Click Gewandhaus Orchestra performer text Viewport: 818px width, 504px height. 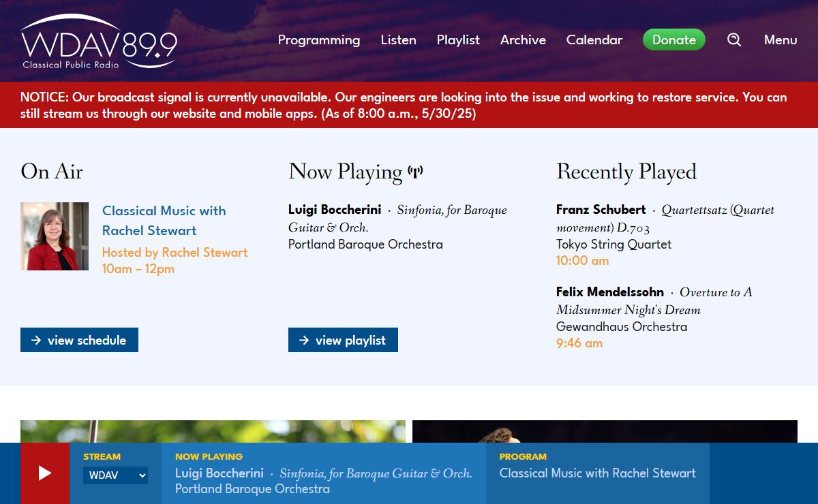[x=622, y=327]
